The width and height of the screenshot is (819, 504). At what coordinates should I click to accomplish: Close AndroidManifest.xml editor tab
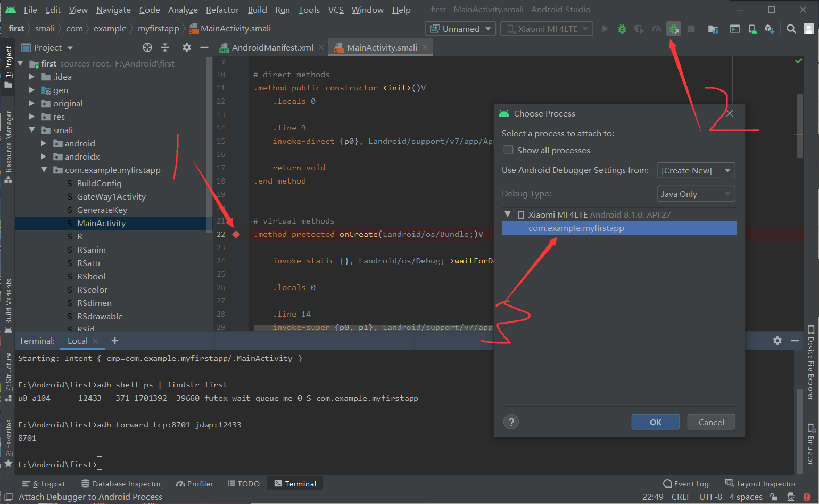[x=321, y=47]
